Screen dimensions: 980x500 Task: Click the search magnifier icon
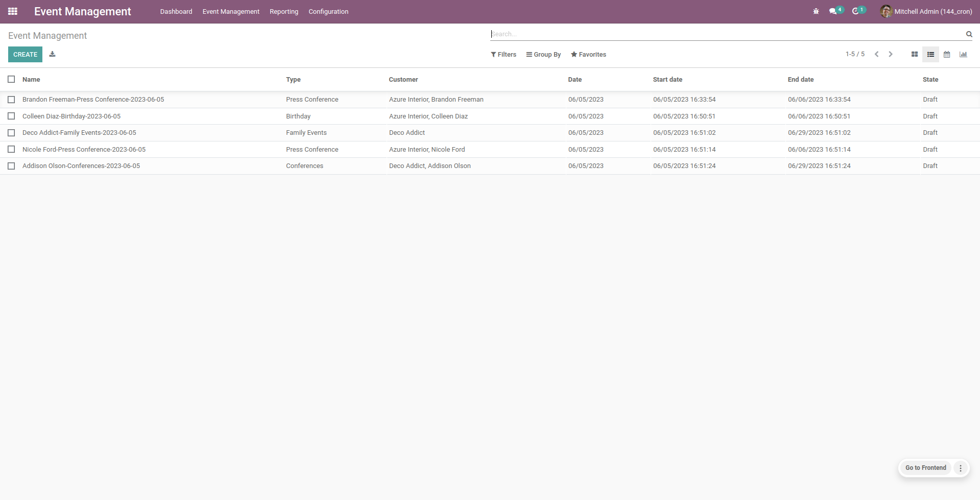pos(969,34)
